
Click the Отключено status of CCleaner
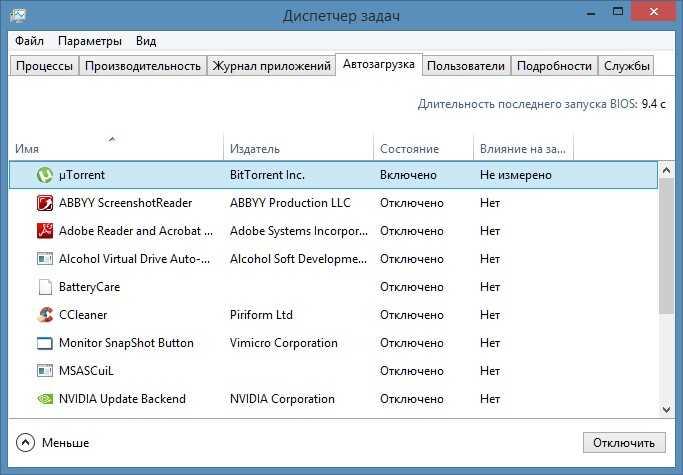tap(412, 315)
